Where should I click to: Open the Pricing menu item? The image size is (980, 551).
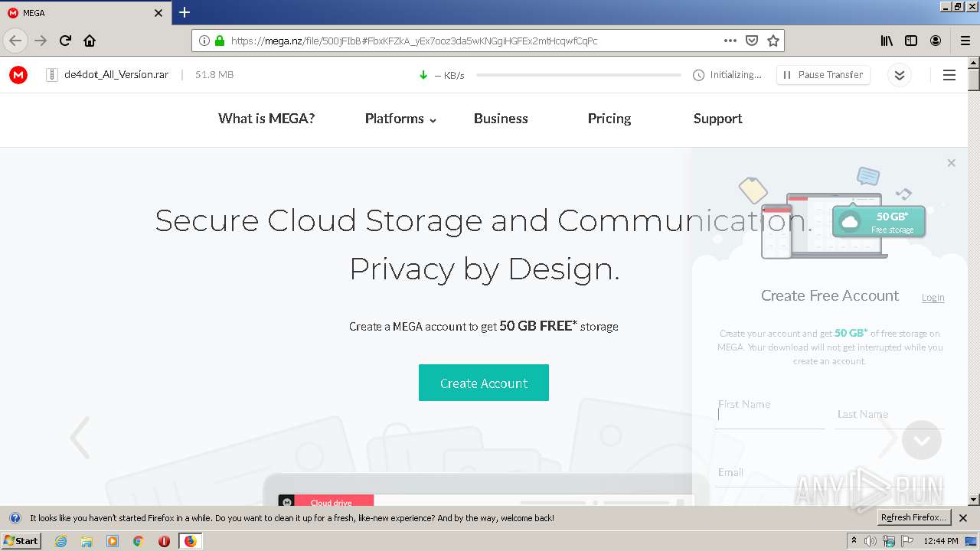point(609,119)
